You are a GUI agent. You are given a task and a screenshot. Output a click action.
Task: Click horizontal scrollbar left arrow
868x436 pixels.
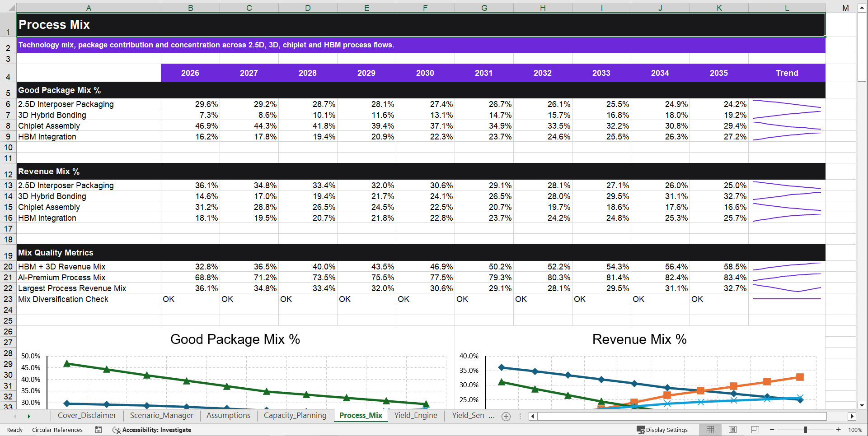pos(533,416)
